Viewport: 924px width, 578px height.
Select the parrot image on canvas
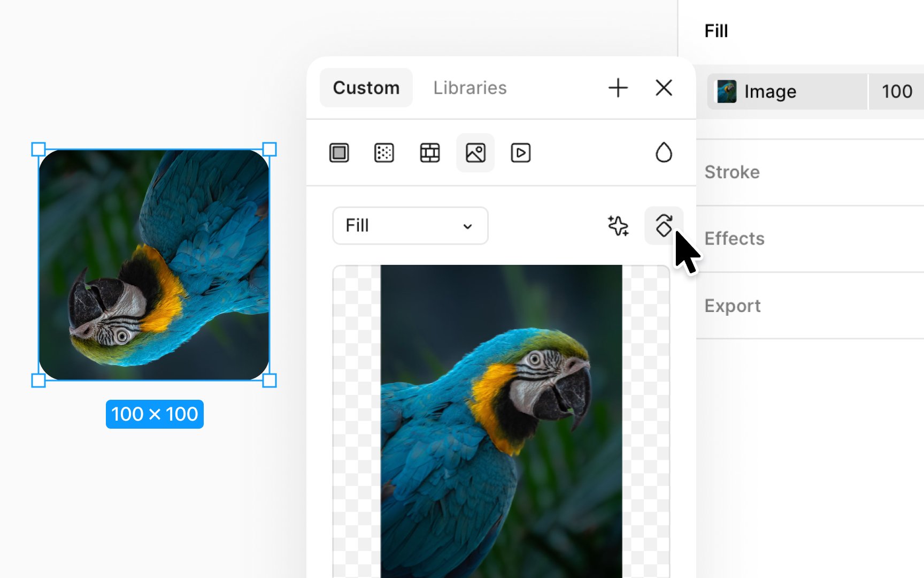click(x=154, y=265)
